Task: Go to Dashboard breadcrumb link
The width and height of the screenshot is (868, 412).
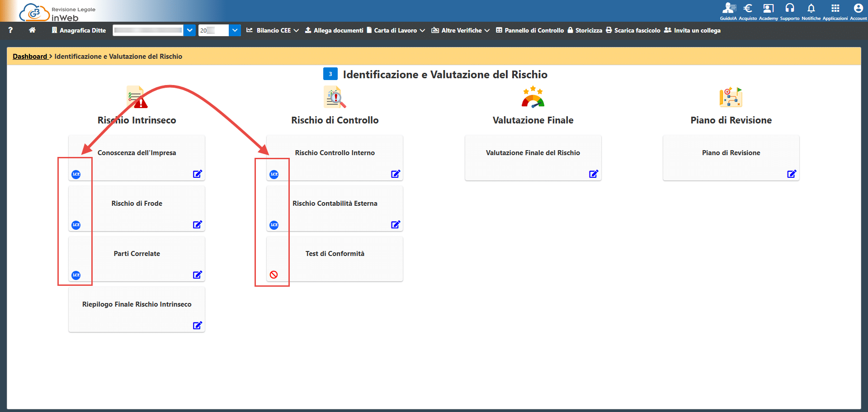Action: [30, 57]
